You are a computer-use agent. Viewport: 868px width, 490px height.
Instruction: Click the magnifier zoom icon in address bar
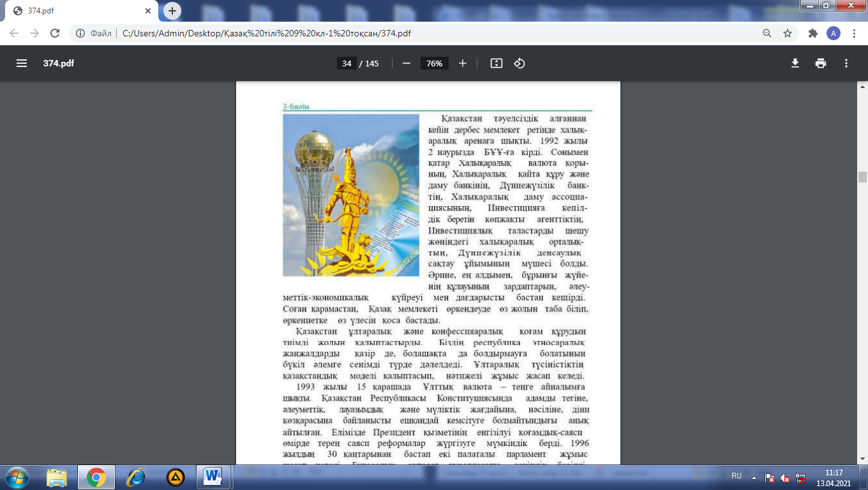pyautogui.click(x=767, y=33)
